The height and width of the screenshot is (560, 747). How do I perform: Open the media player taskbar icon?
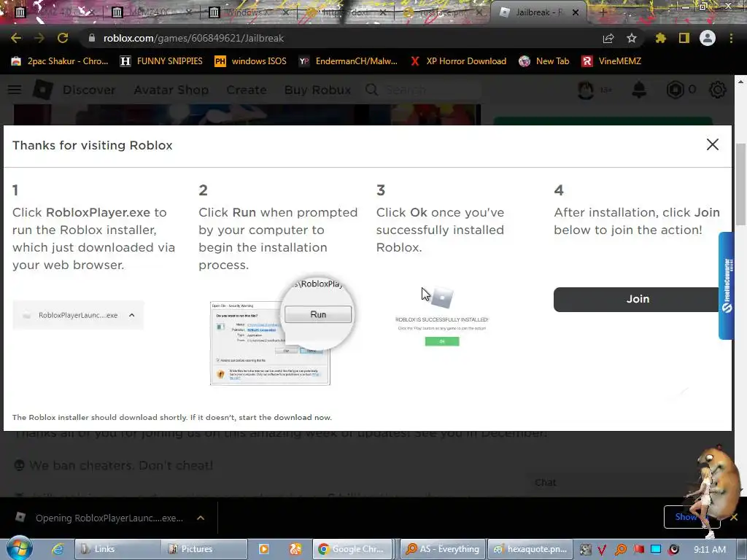(263, 549)
